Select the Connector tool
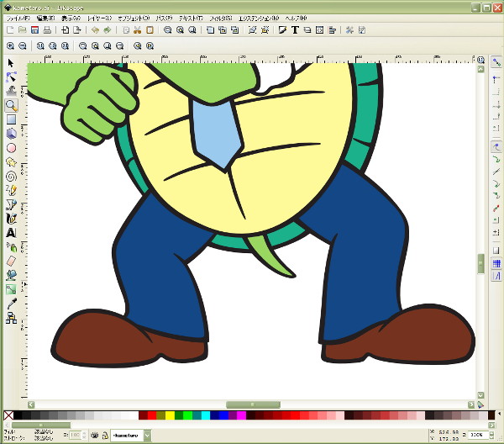 tap(11, 318)
